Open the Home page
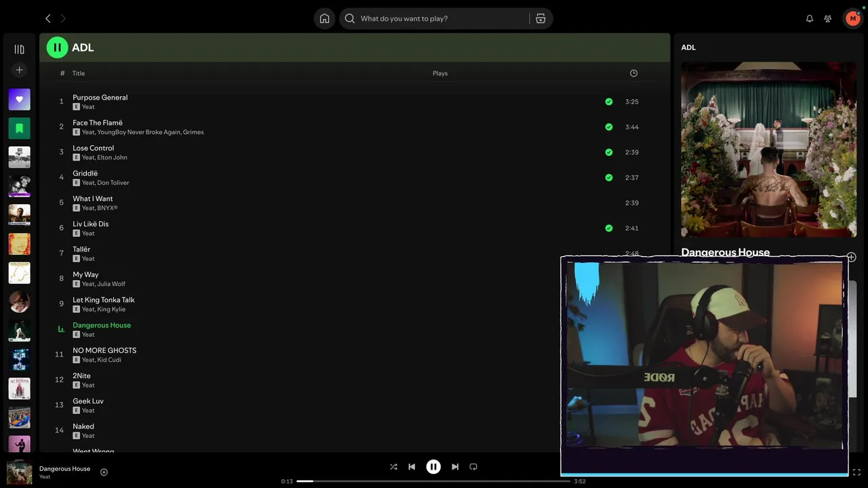The image size is (868, 488). [x=325, y=18]
